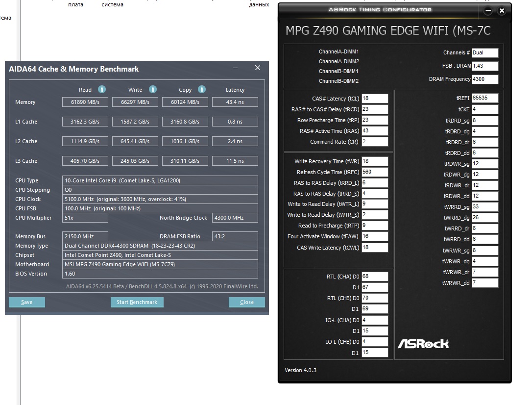
Task: Click the Read column info icon
Action: click(x=102, y=89)
